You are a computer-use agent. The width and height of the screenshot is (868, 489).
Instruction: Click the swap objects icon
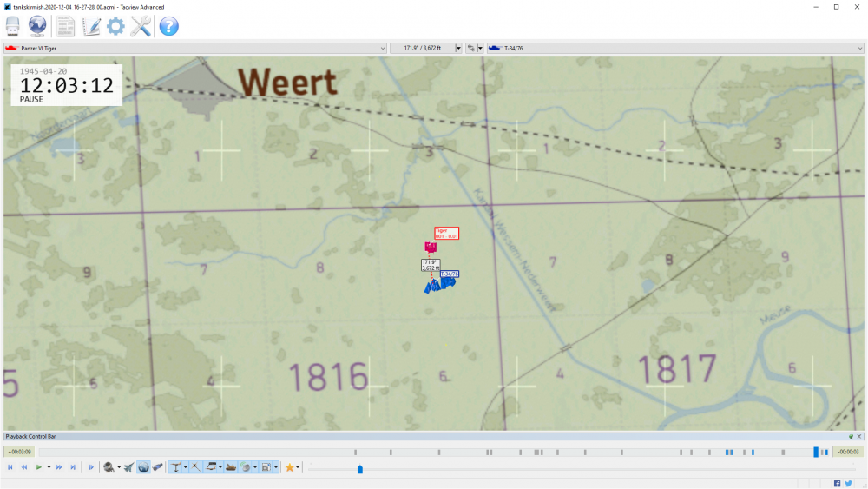point(471,48)
